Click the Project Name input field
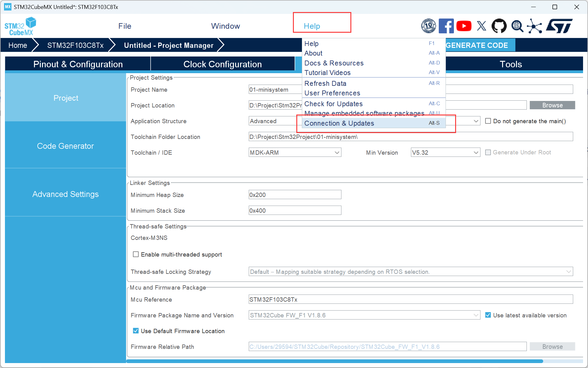The height and width of the screenshot is (368, 588). [411, 90]
